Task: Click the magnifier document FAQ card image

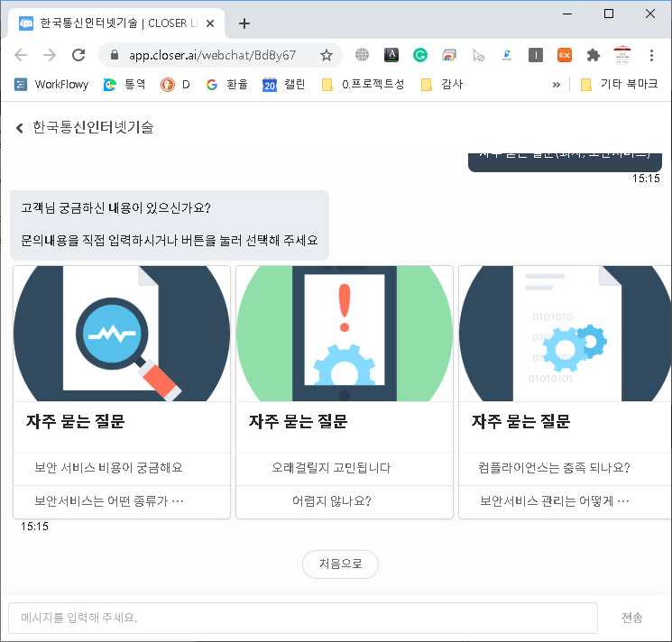Action: point(122,334)
